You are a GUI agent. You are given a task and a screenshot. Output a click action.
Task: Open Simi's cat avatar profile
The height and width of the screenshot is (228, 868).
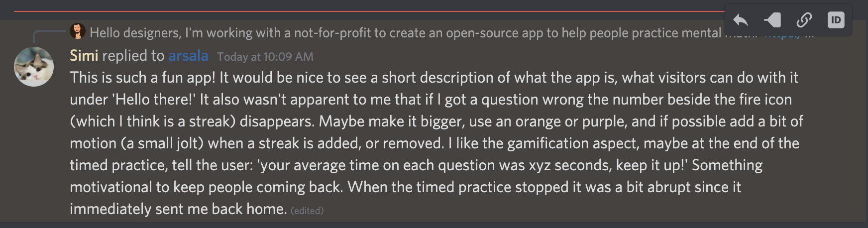coord(34,67)
